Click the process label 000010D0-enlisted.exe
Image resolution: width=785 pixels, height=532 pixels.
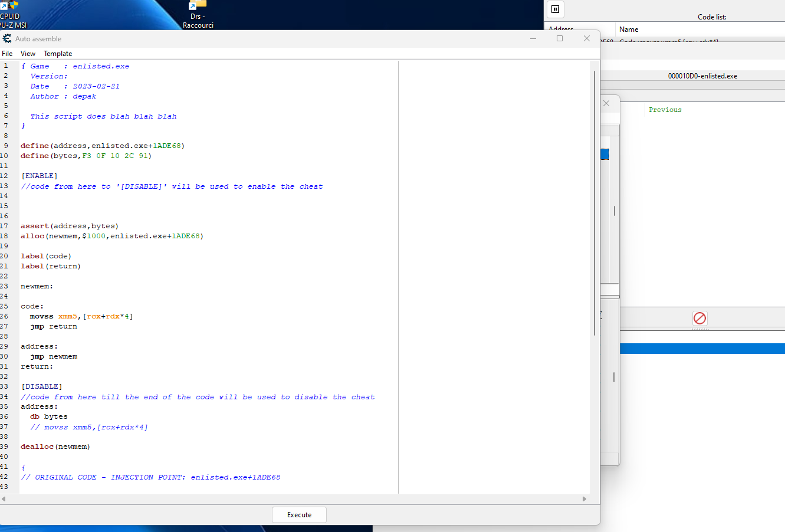click(x=702, y=76)
